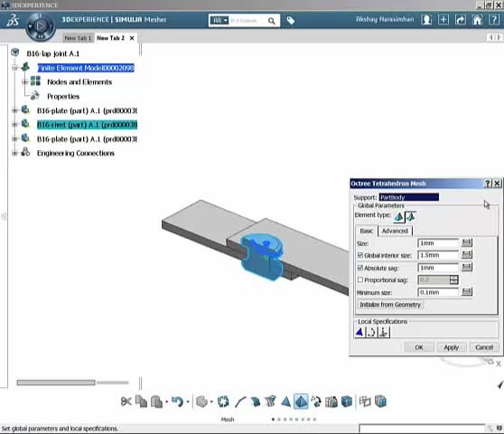Click the tree panel horizontal scrollbar
504x434 pixels.
click(x=72, y=382)
